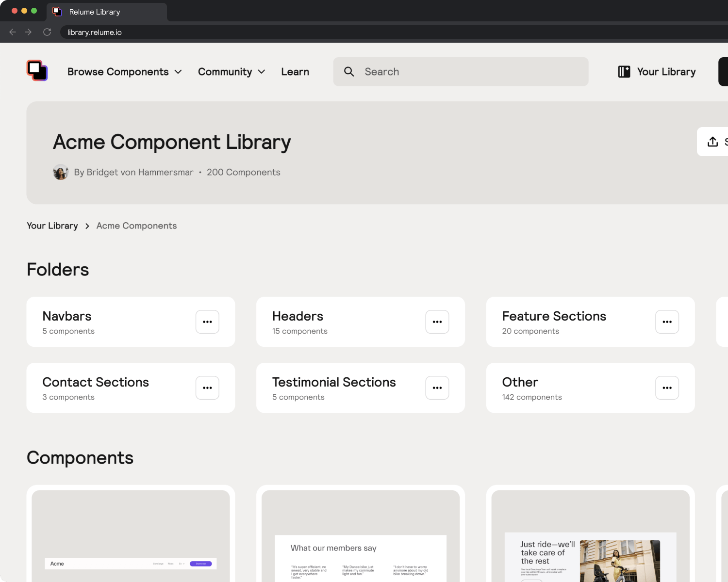Image resolution: width=728 pixels, height=582 pixels.
Task: Expand the Community dropdown menu
Action: [232, 72]
